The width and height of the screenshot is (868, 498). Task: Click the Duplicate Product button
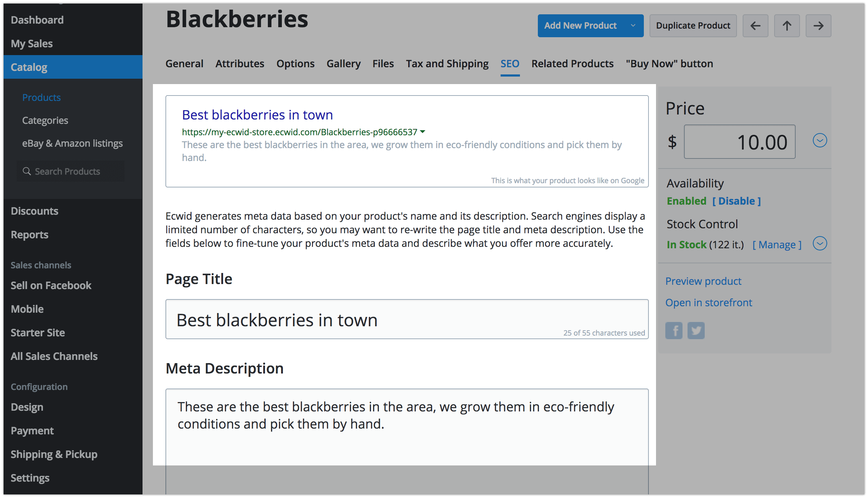[693, 26]
